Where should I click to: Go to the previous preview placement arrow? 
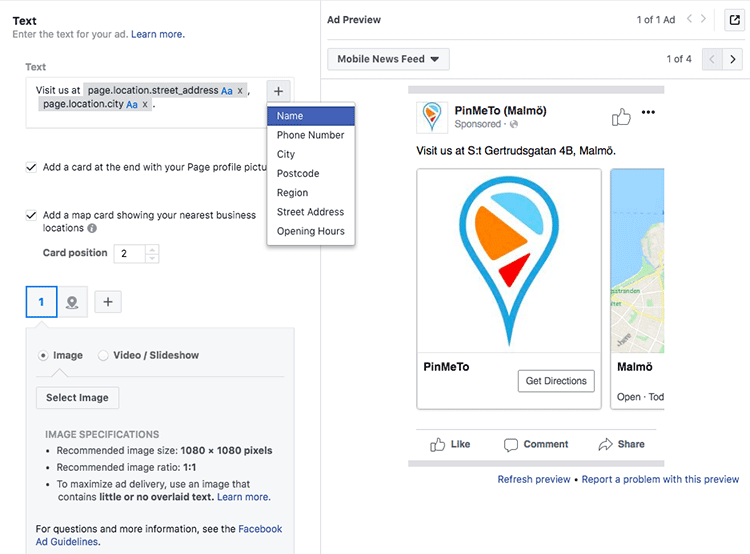712,59
